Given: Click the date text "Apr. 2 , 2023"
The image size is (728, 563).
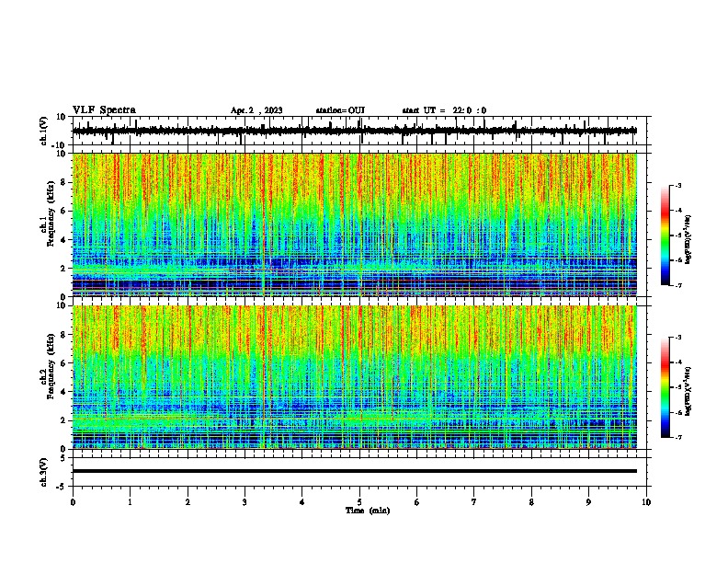Looking at the screenshot, I should 256,110.
